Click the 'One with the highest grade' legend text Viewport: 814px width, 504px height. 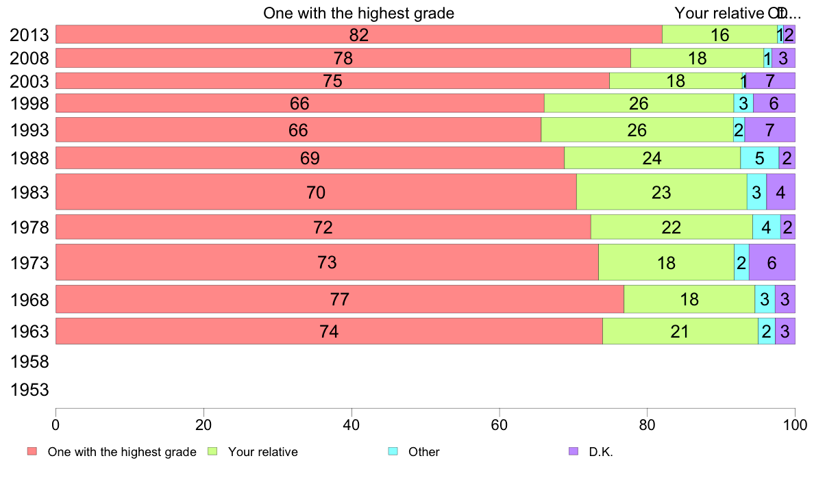122,452
